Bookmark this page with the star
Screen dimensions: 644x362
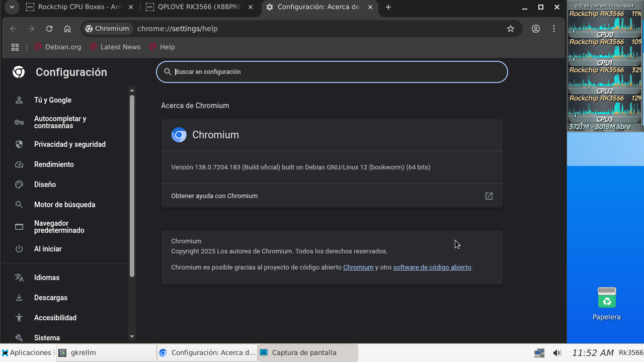click(511, 29)
